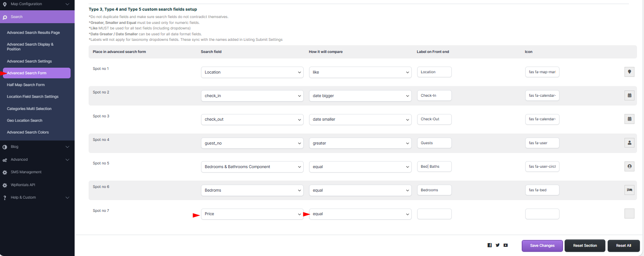Click the user-circle icon preview for Spot 5
The width and height of the screenshot is (644, 256).
click(629, 167)
